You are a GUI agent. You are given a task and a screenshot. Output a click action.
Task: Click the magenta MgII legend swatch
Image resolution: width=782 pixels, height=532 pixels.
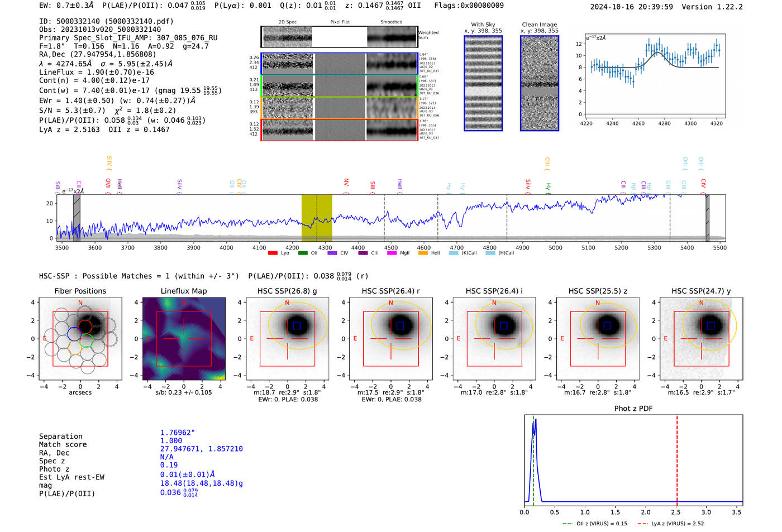[392, 253]
